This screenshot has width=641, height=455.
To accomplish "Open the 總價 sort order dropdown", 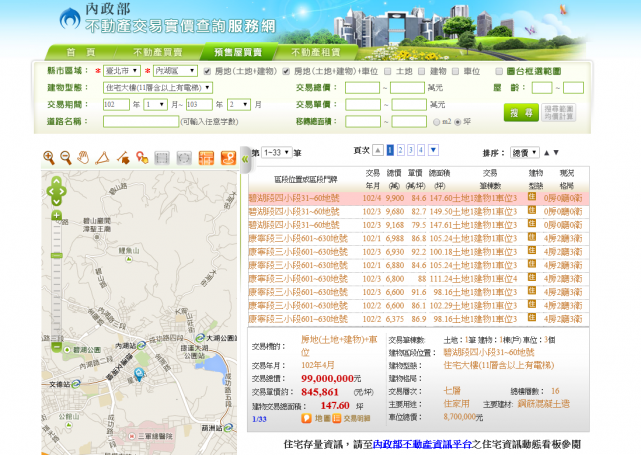I will point(522,152).
